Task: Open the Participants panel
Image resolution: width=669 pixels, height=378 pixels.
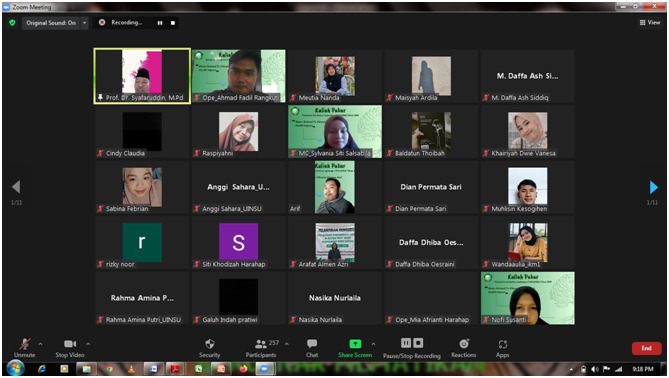Action: click(x=261, y=348)
